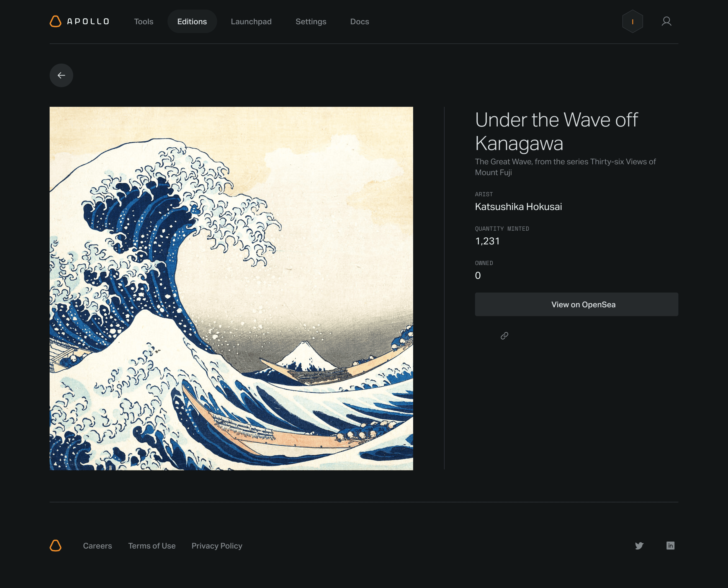Click the hexagon notification badge
Screen dimensions: 728x588
point(633,21)
